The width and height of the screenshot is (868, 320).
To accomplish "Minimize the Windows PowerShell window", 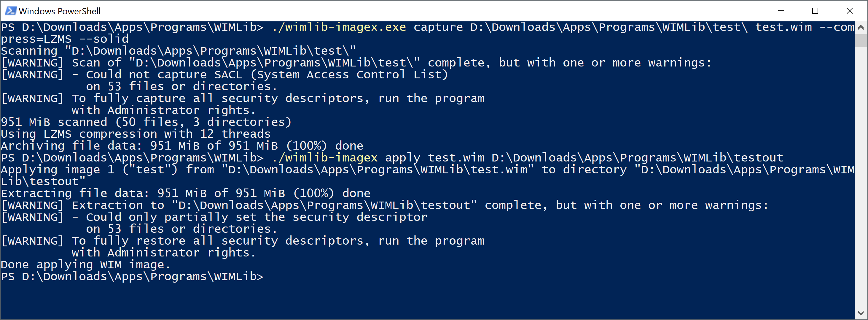I will (781, 11).
